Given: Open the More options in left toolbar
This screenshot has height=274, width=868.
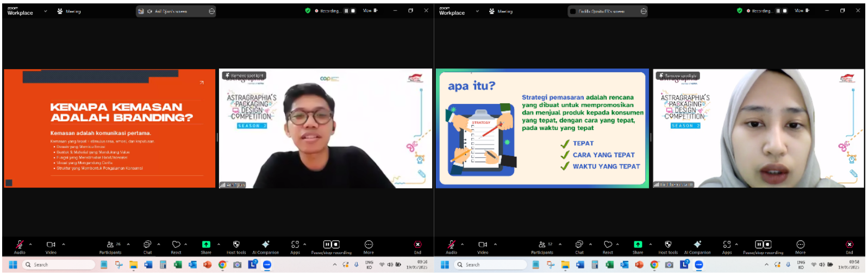Looking at the screenshot, I should (x=369, y=245).
